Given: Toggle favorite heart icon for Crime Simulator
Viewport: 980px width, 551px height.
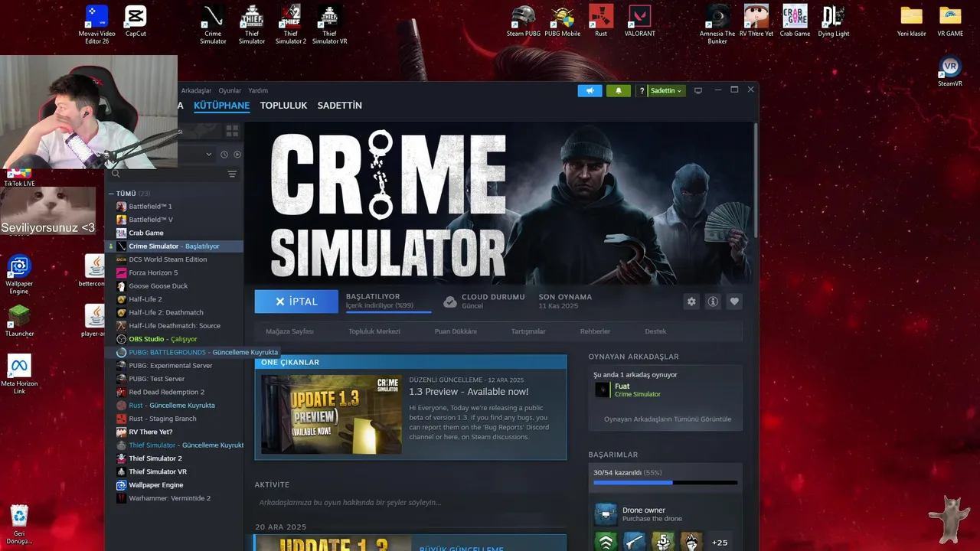Looking at the screenshot, I should (734, 302).
